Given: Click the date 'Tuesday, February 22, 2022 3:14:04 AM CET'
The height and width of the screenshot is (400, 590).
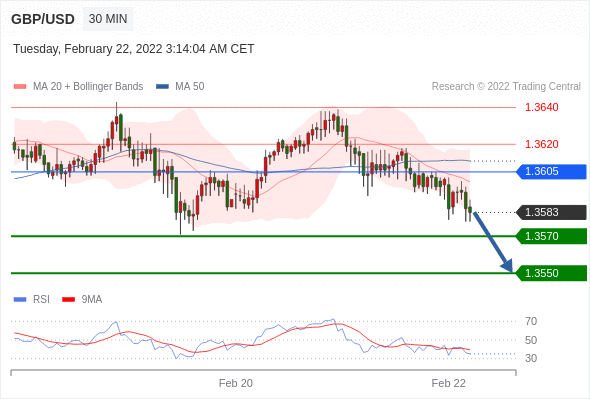Looking at the screenshot, I should pyautogui.click(x=134, y=49).
